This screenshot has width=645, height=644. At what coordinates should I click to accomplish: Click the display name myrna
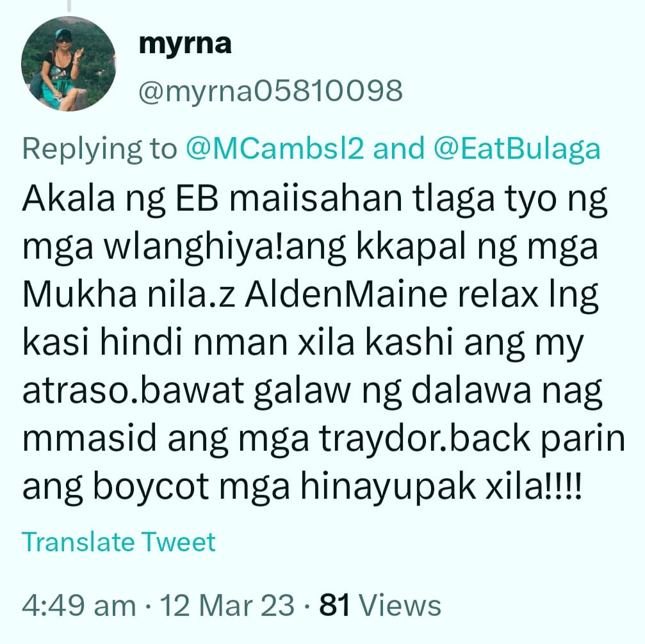(185, 44)
